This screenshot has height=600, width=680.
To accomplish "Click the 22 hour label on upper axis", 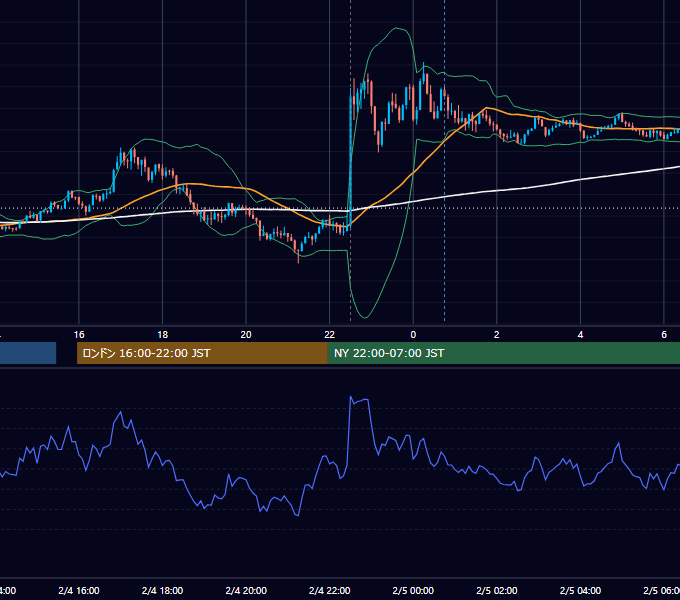I will pos(330,335).
